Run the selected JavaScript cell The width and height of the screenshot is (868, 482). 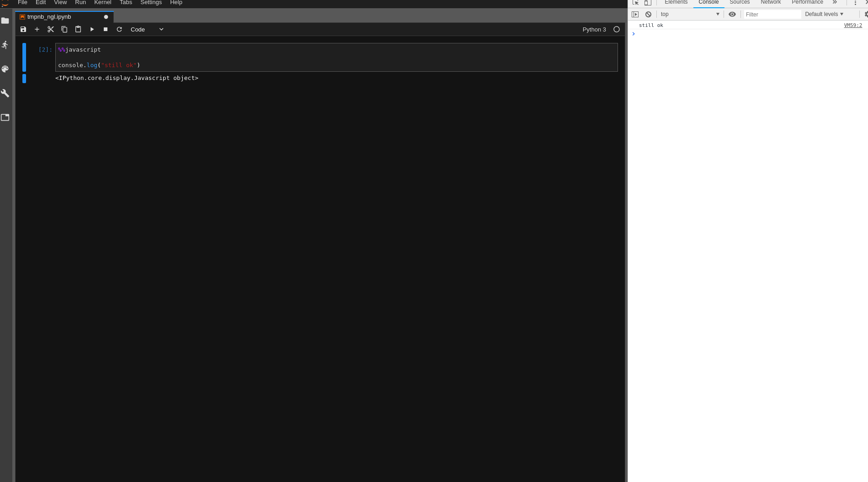coord(92,29)
